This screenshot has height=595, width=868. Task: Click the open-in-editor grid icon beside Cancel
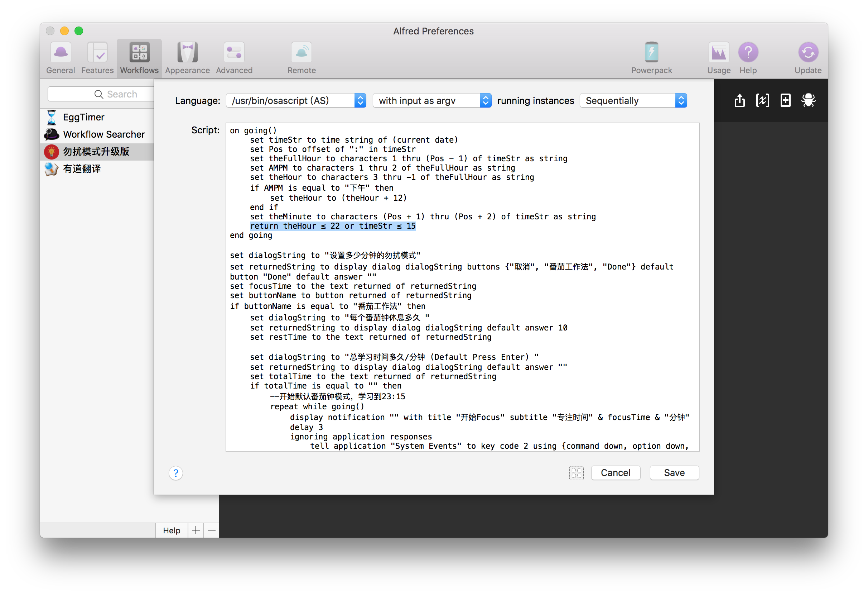click(x=576, y=473)
